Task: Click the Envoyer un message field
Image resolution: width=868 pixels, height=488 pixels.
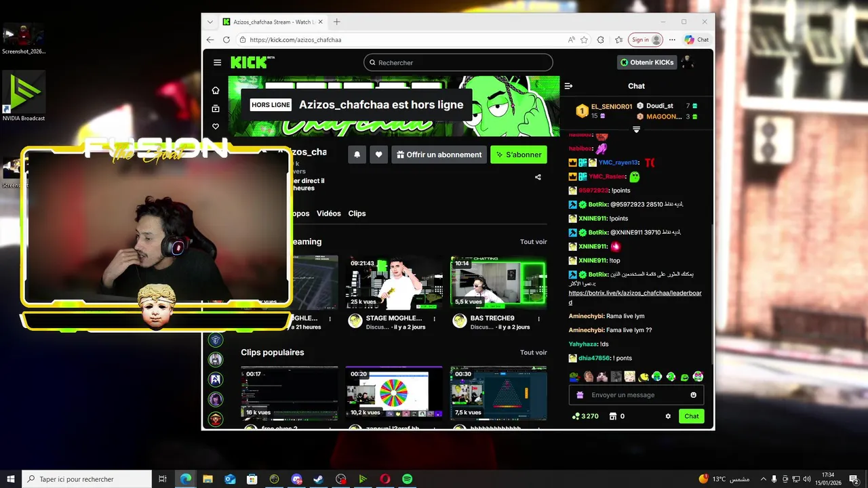Action: click(636, 395)
